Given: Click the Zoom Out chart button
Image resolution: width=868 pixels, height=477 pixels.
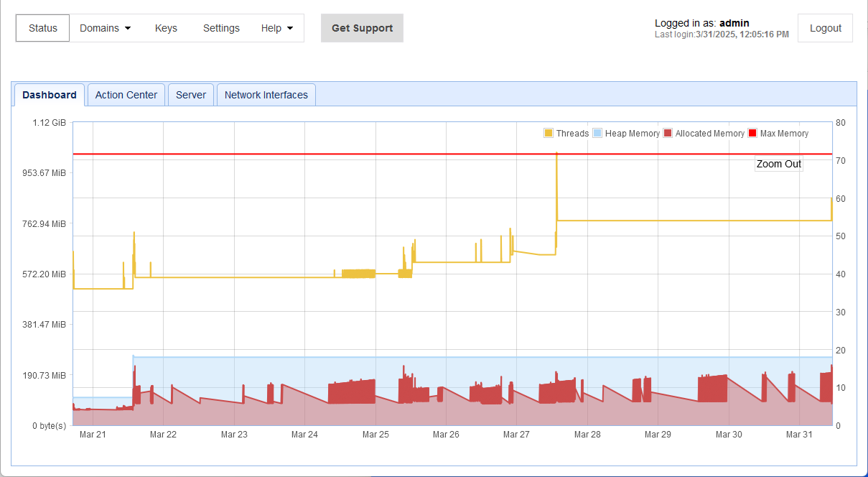Looking at the screenshot, I should point(779,164).
